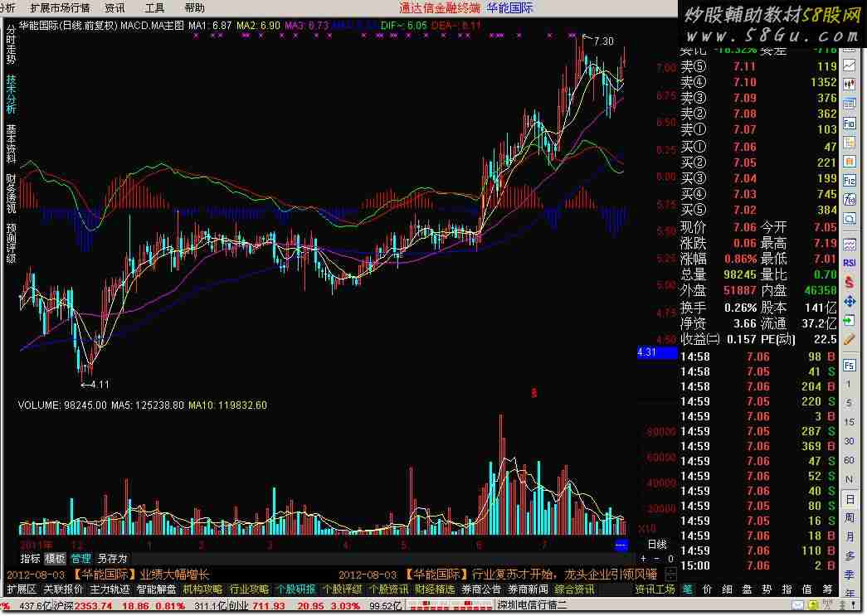Open the mail envelope icon in status bar
Viewport: 867px width, 616px height.
[x=798, y=605]
